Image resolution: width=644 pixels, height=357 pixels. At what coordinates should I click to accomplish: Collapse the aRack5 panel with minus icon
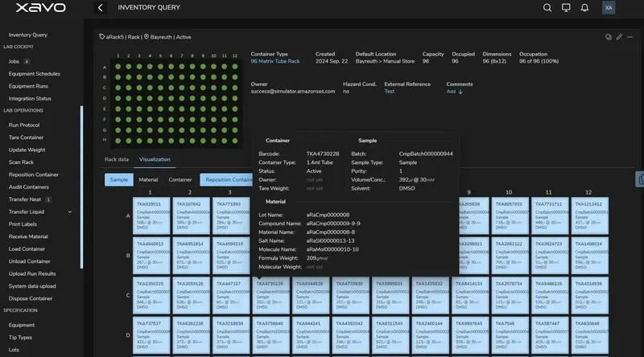[x=630, y=37]
